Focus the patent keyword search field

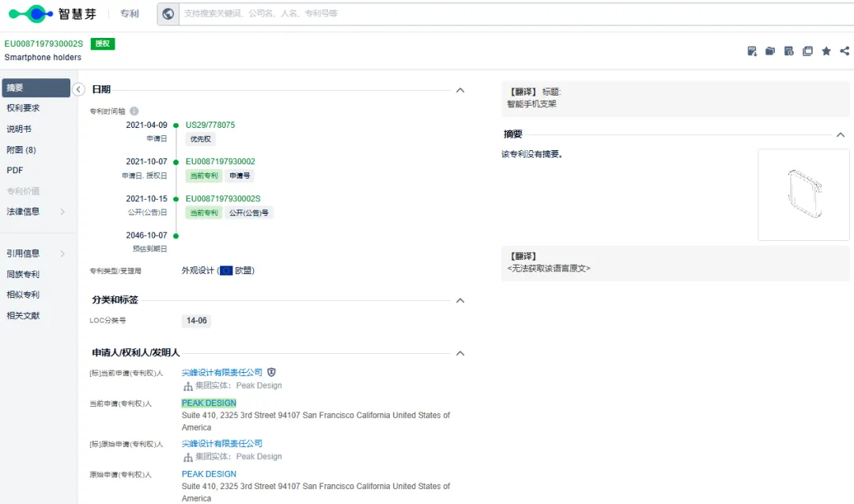pyautogui.click(x=515, y=13)
